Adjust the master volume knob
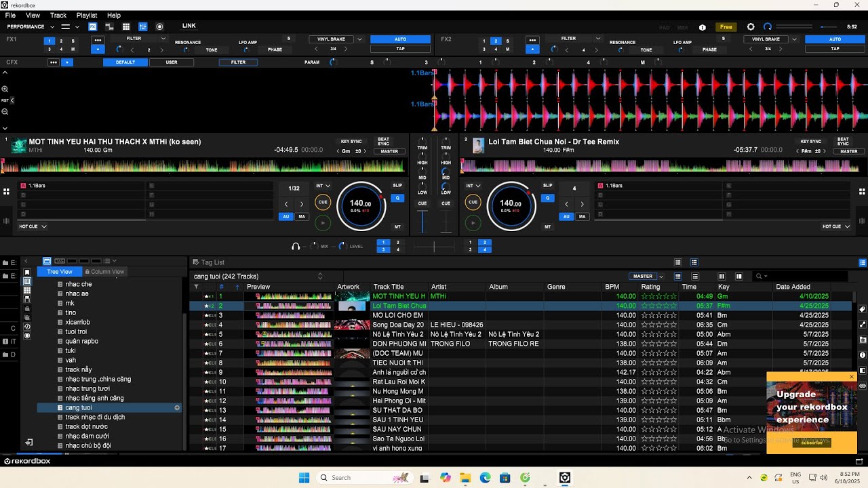 pyautogui.click(x=768, y=27)
